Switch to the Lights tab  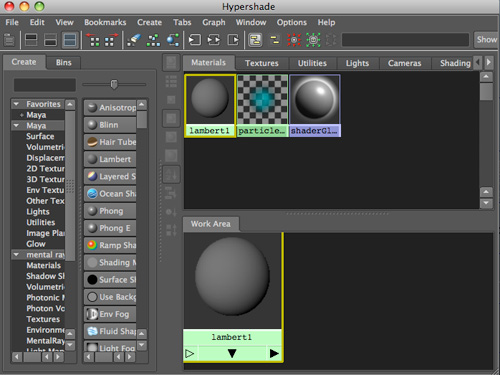click(357, 63)
